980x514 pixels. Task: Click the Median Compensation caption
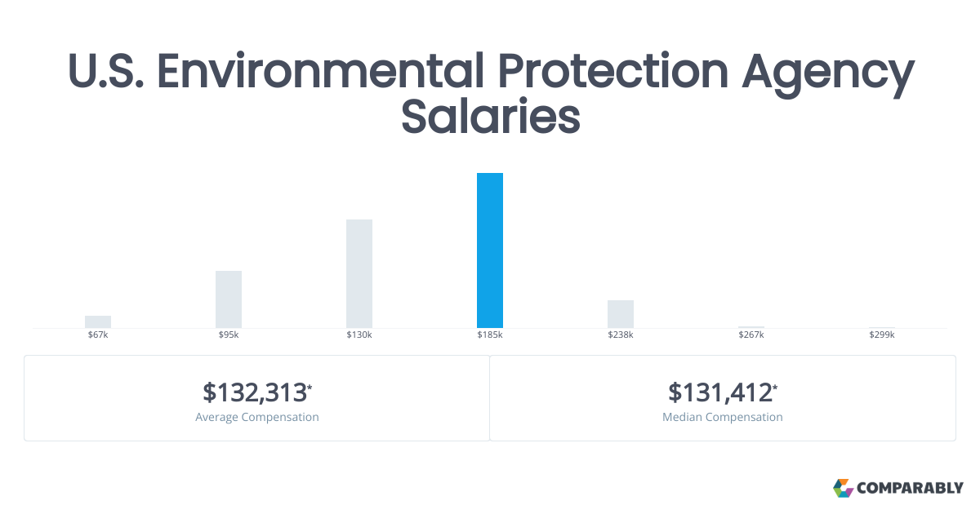[723, 417]
